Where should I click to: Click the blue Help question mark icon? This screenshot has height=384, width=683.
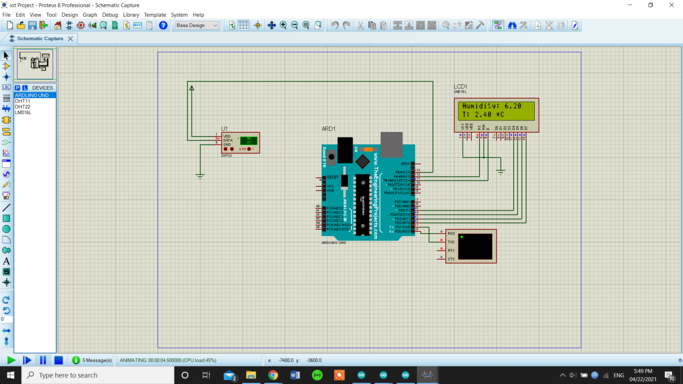tap(163, 26)
